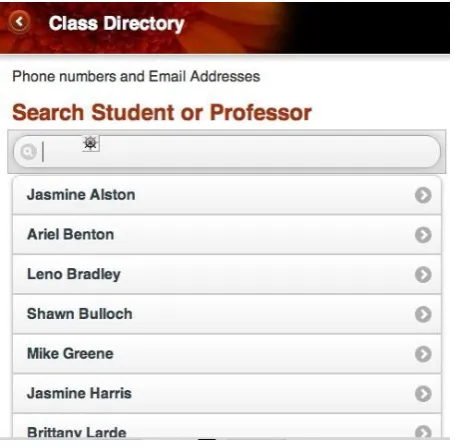View Jasmine Harris's contact details
The height and width of the screenshot is (448, 455).
227,393
